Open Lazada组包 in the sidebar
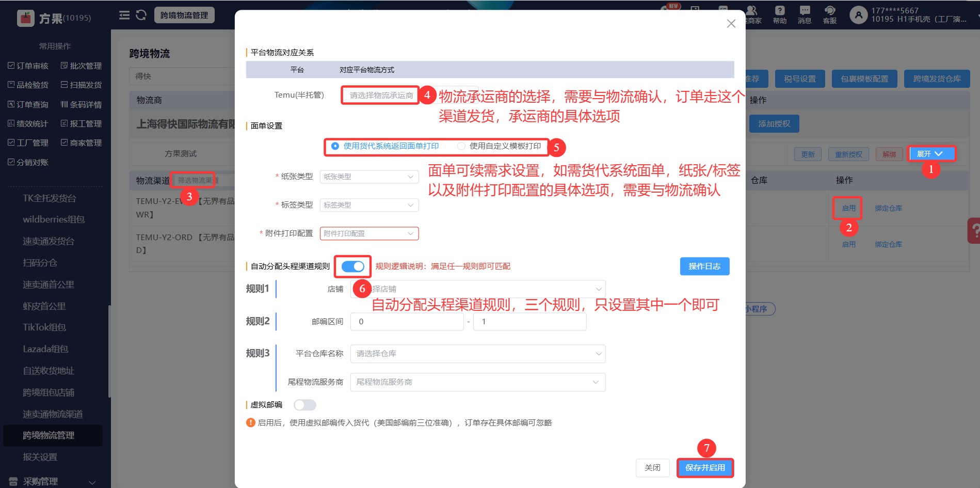This screenshot has width=980, height=488. 45,349
